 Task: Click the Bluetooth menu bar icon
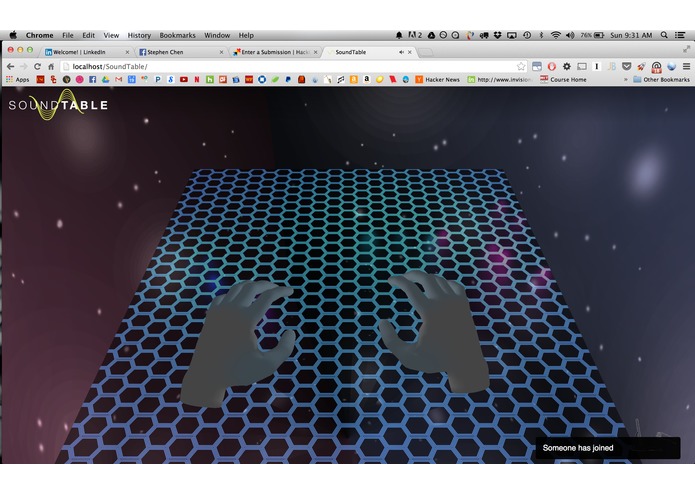tap(541, 35)
